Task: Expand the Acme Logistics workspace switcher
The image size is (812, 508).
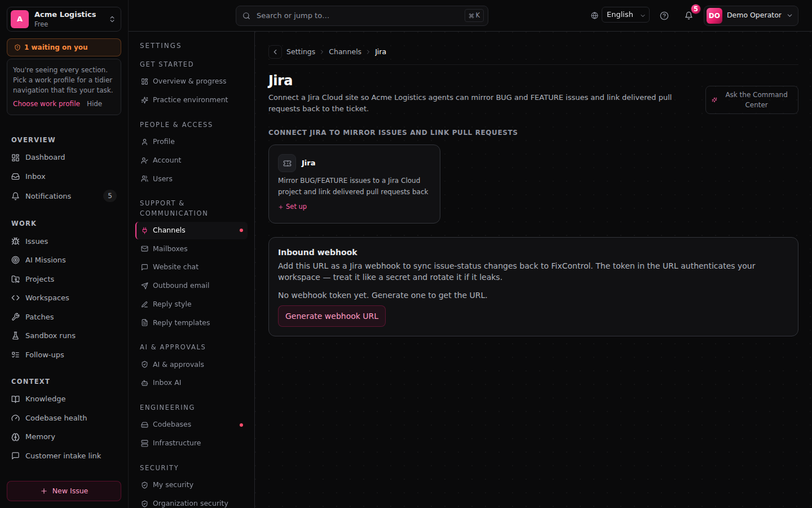Action: tap(64, 19)
